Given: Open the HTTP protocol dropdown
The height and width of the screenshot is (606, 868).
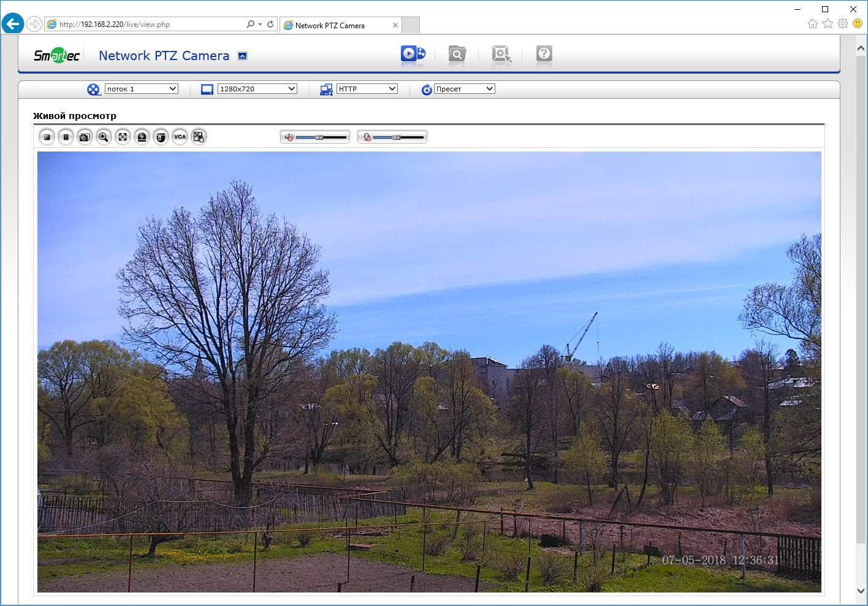Looking at the screenshot, I should 367,89.
